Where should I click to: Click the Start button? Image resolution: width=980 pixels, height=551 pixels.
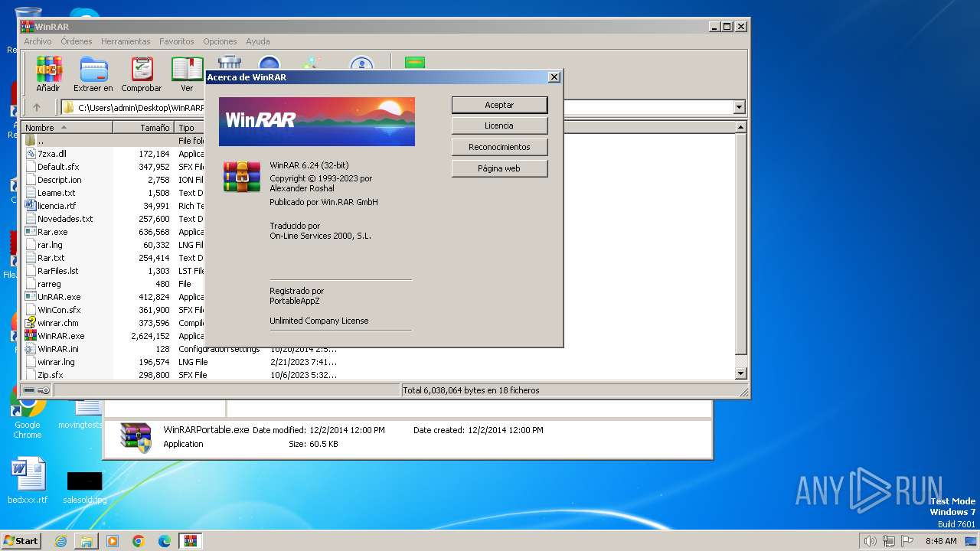(21, 541)
